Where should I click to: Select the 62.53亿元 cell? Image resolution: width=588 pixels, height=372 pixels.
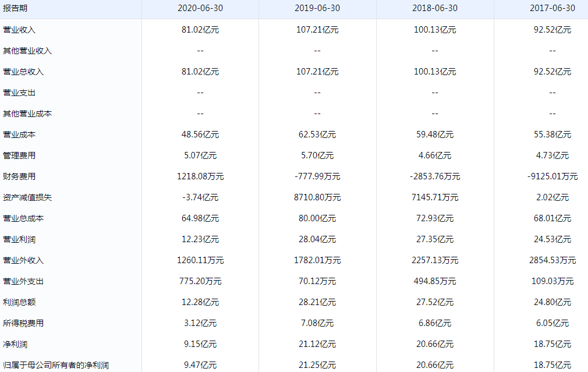[x=317, y=134]
